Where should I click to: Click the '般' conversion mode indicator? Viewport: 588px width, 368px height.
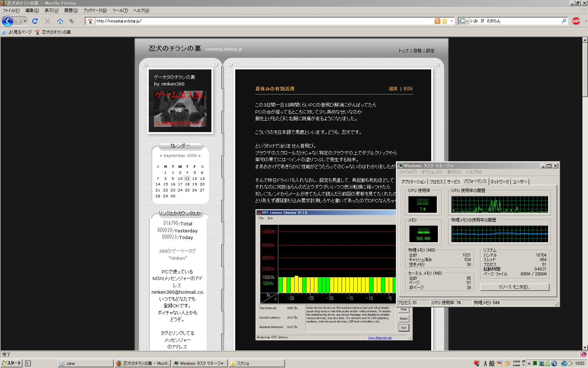(x=492, y=363)
